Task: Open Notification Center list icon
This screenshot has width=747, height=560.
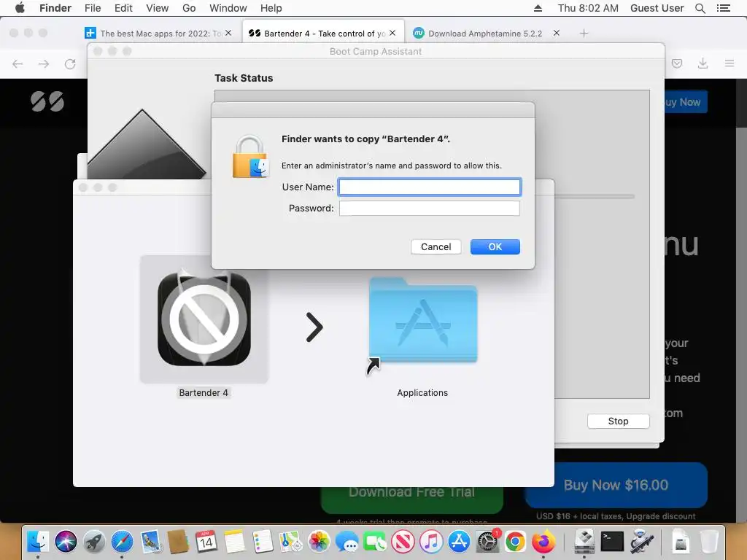Action: point(724,8)
